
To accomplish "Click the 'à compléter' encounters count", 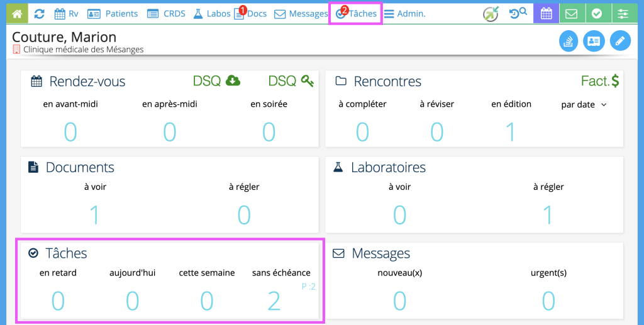I will pyautogui.click(x=362, y=132).
